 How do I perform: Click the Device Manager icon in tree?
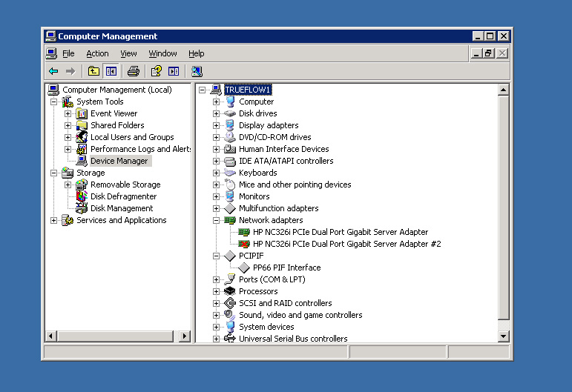(x=82, y=161)
